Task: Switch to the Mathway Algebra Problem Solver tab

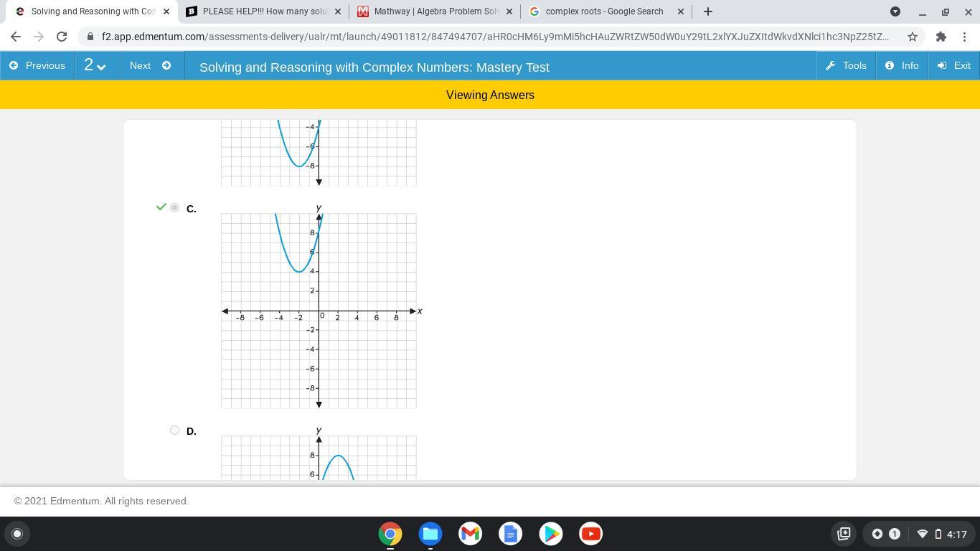Action: click(x=435, y=11)
